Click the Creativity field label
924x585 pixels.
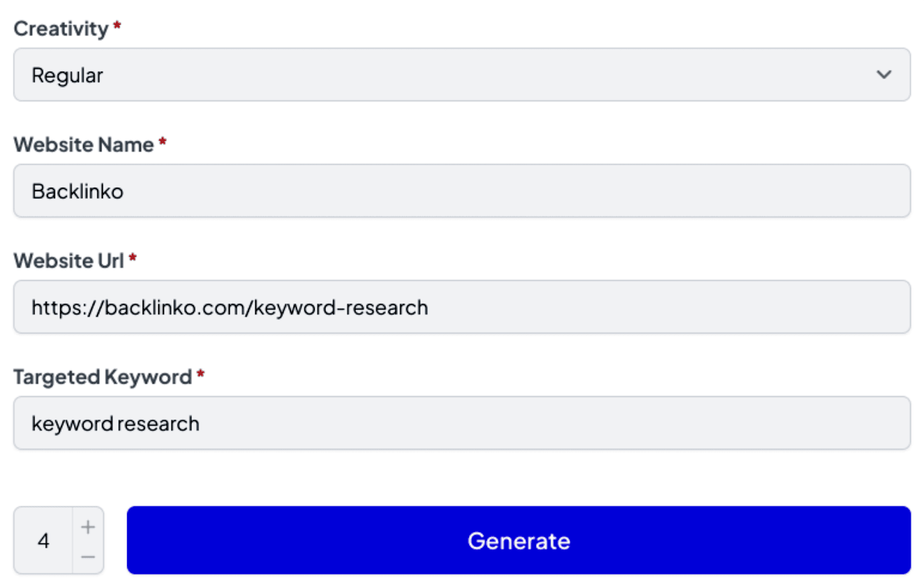tap(61, 29)
